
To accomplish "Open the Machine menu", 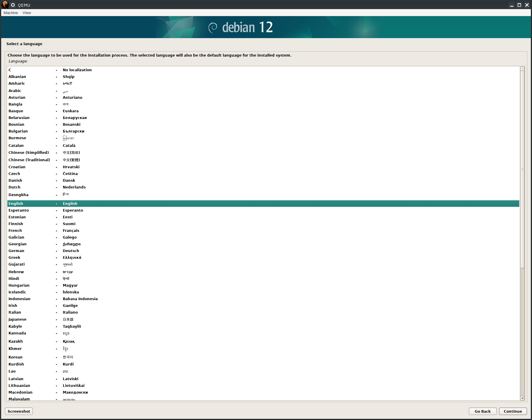I will tap(11, 13).
